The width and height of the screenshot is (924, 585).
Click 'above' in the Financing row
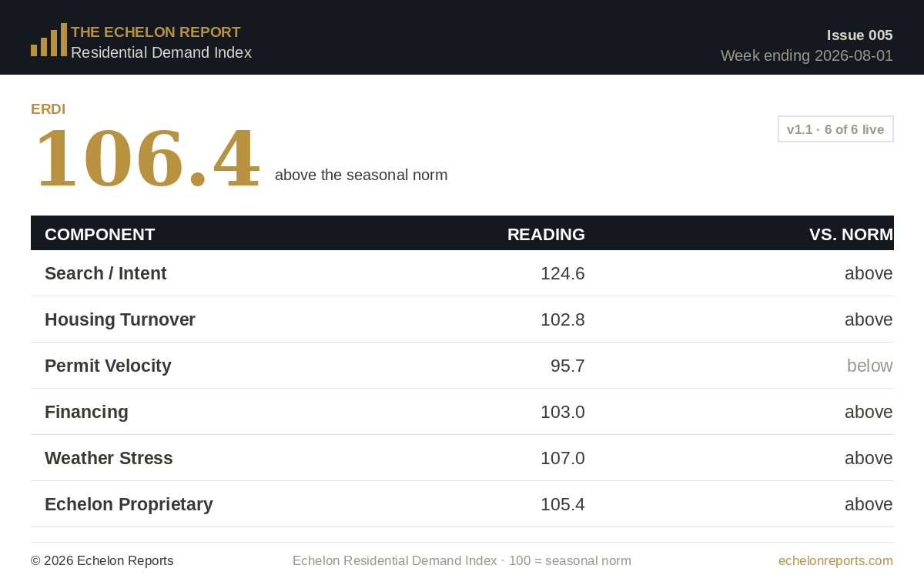point(869,412)
